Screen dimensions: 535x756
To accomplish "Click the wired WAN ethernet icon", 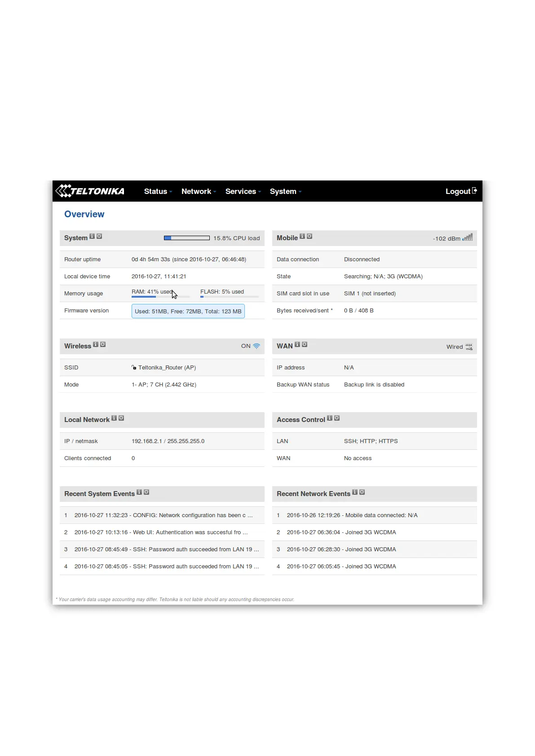I will (x=469, y=347).
